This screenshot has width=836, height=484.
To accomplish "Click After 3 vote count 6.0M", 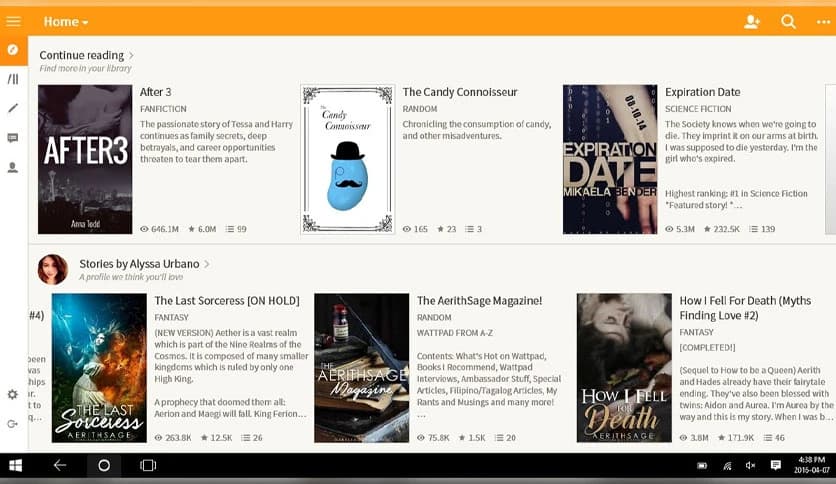I will coord(202,229).
